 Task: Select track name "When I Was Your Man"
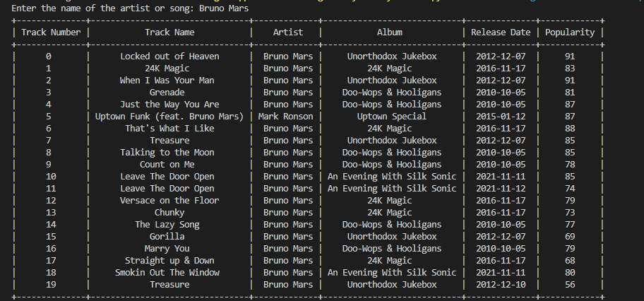click(167, 80)
